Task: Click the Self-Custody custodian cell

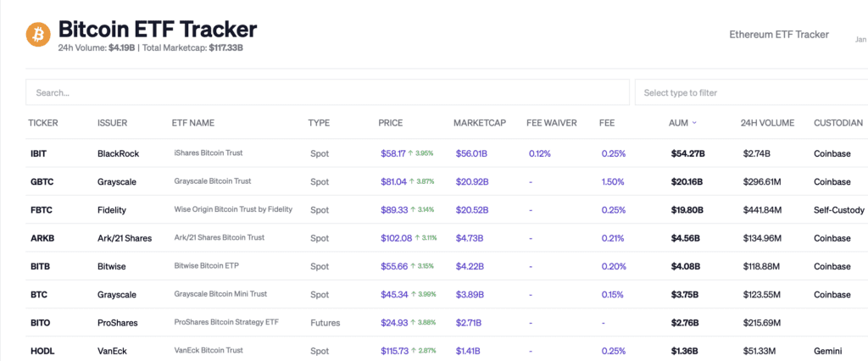Action: pyautogui.click(x=838, y=210)
